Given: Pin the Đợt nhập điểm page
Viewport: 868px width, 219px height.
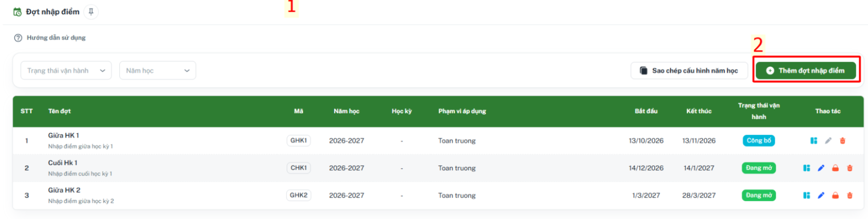Looking at the screenshot, I should (91, 12).
